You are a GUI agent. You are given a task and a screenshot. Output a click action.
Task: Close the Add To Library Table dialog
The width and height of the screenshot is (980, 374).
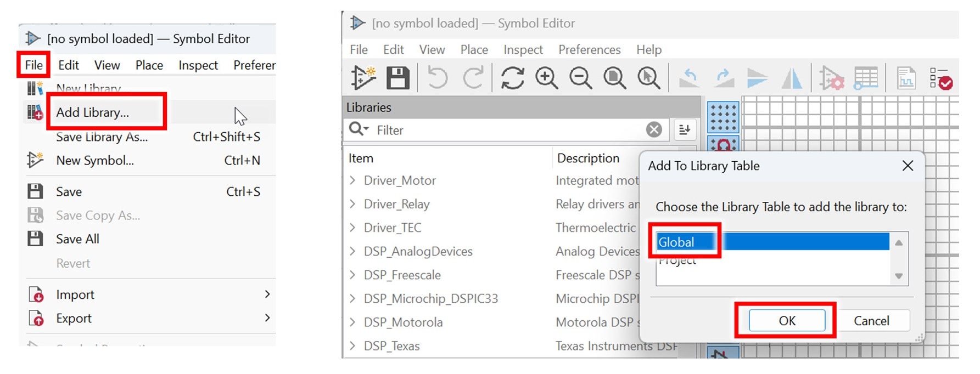click(908, 166)
